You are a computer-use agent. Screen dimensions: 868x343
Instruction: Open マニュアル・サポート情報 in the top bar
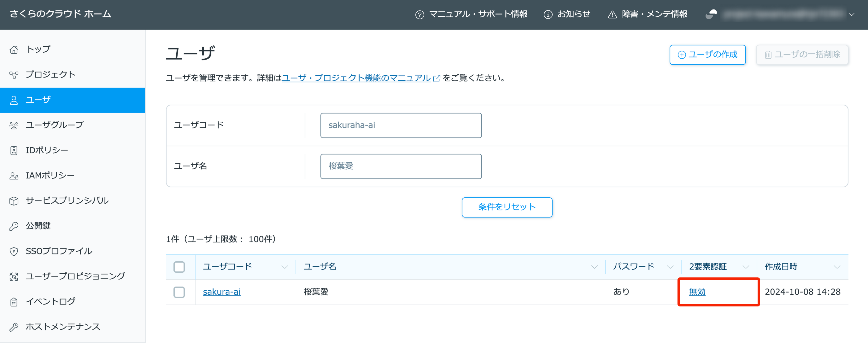click(472, 14)
